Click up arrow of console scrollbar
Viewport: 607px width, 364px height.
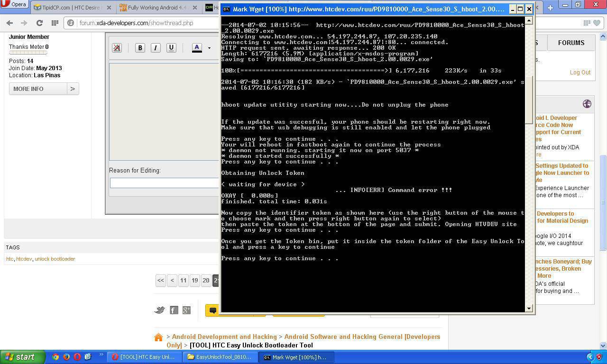click(x=529, y=20)
